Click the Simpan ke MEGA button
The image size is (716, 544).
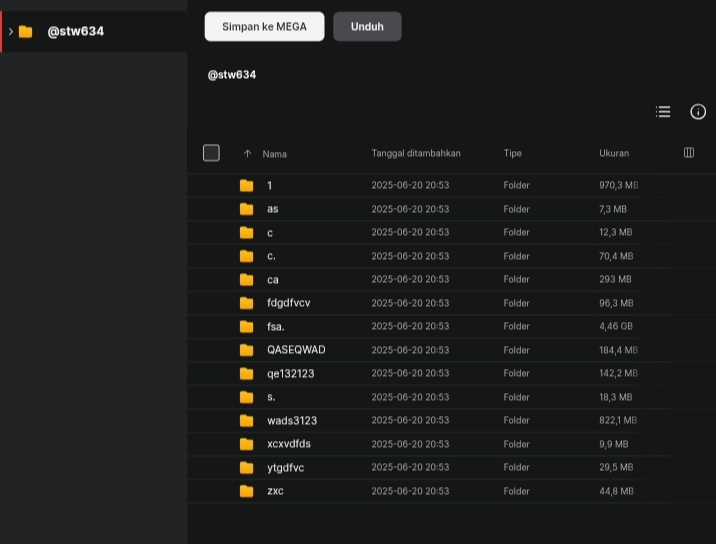[x=264, y=26]
